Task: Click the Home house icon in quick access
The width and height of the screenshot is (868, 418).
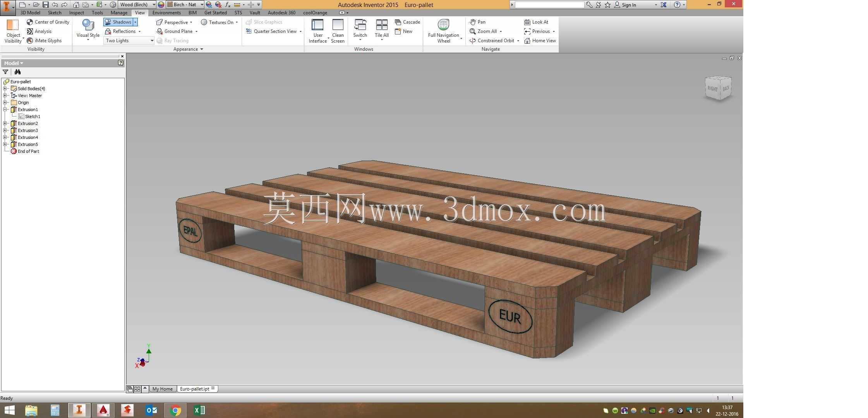Action: [76, 5]
